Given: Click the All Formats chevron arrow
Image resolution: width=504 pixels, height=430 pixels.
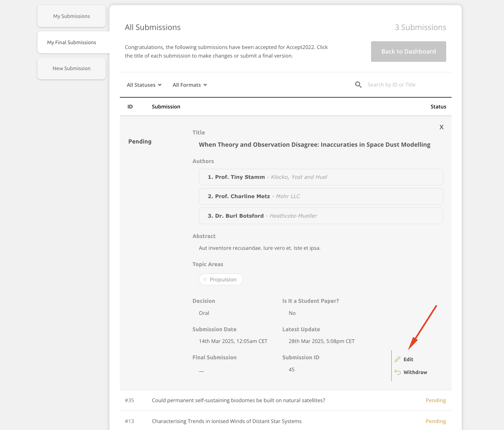Looking at the screenshot, I should click(x=205, y=85).
